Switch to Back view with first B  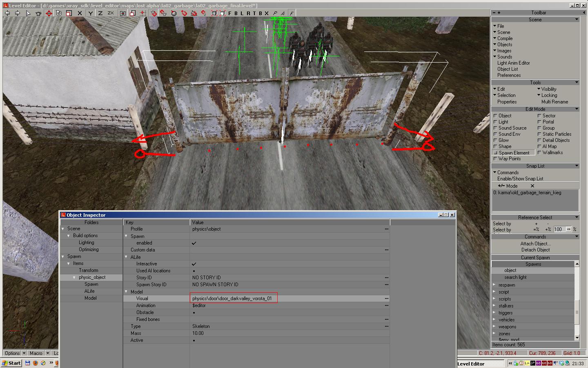(x=236, y=13)
